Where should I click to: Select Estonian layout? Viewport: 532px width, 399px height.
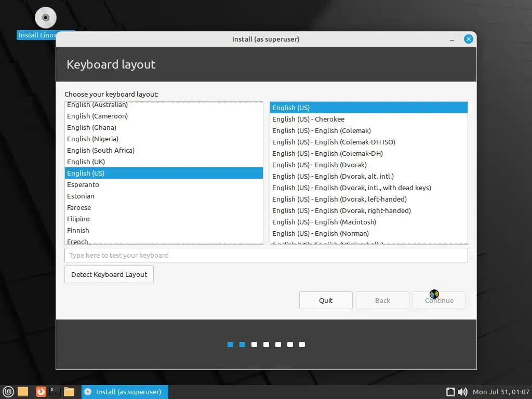(x=164, y=196)
